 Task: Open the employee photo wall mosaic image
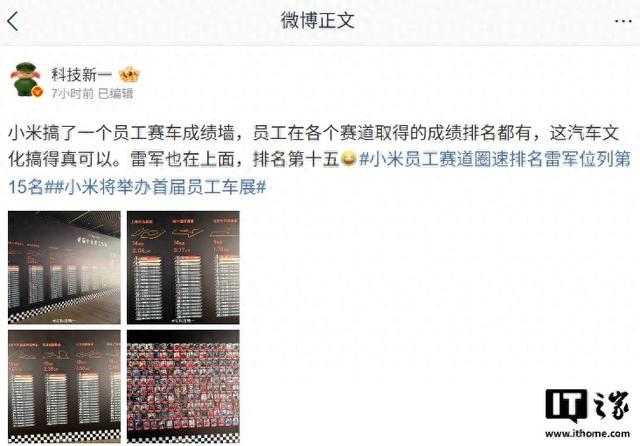coord(183,386)
